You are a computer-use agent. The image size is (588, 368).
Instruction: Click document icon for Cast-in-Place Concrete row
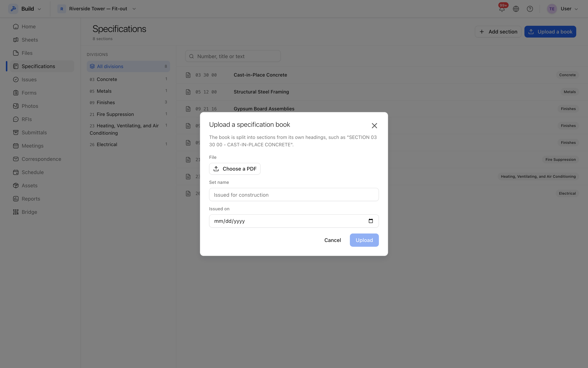click(188, 75)
